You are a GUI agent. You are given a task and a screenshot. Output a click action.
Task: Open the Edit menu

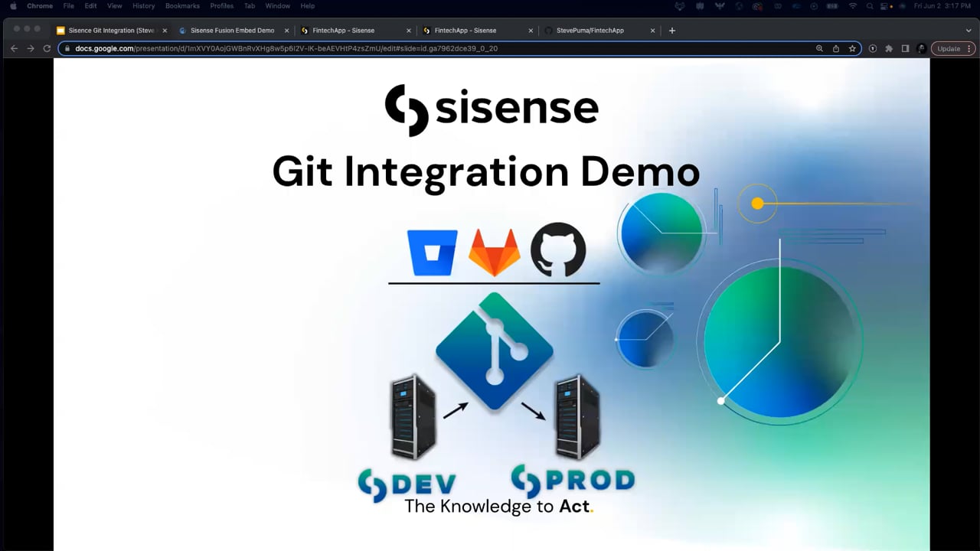(x=90, y=6)
